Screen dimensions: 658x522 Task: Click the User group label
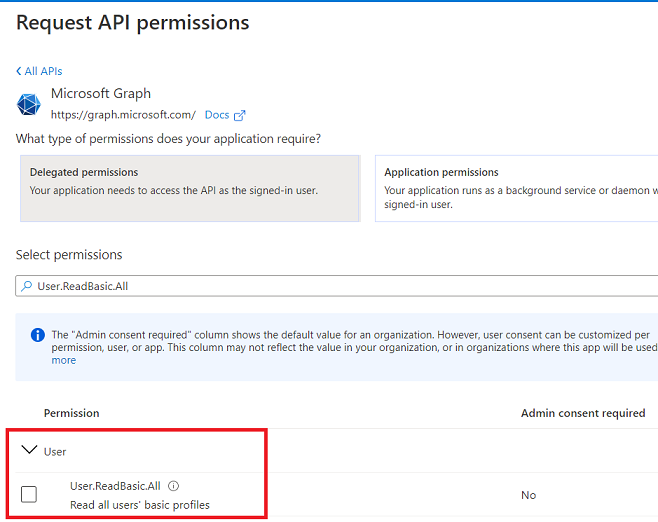click(55, 452)
